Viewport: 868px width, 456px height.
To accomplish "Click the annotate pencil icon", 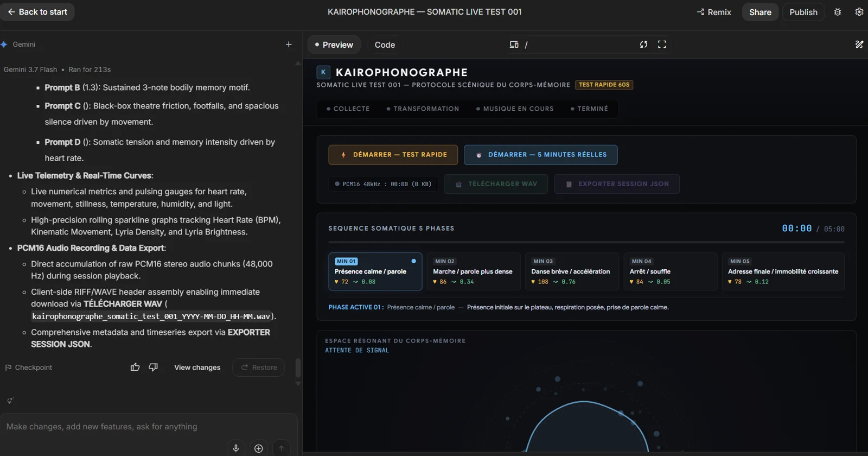I will pyautogui.click(x=859, y=45).
